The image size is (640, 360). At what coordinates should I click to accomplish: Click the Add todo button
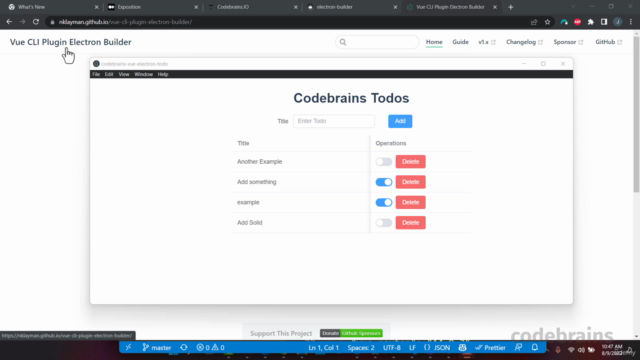(400, 121)
